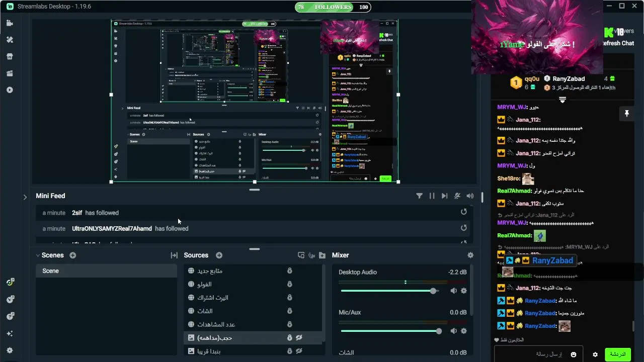Open the App Store icon in sidebar
Screen dimensions: 644x362
tap(10, 56)
